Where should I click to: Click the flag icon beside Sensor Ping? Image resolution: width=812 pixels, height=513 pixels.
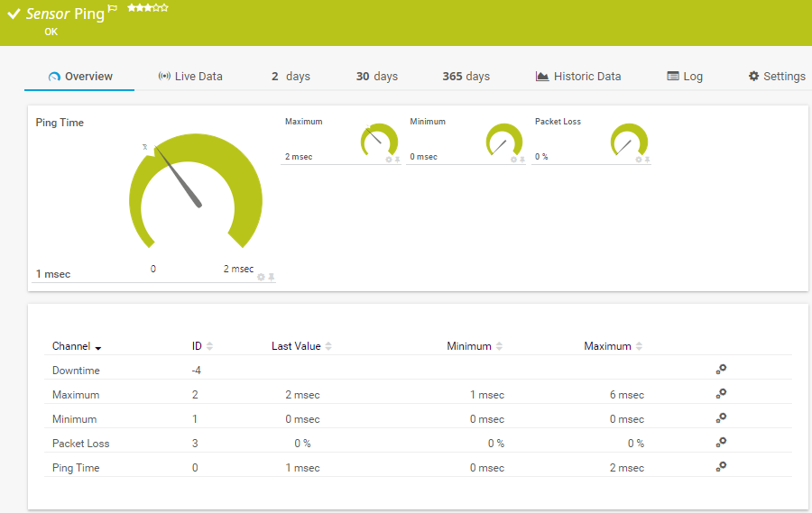point(113,8)
